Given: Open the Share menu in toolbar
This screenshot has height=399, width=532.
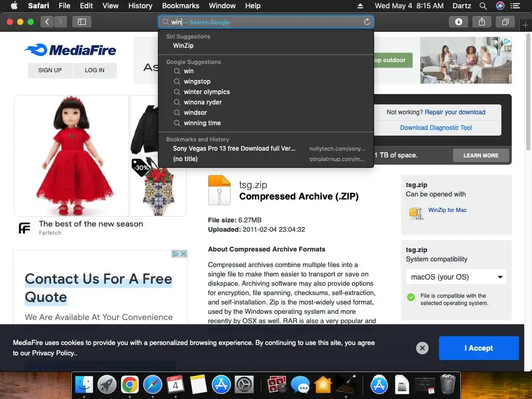Looking at the screenshot, I should click(482, 22).
